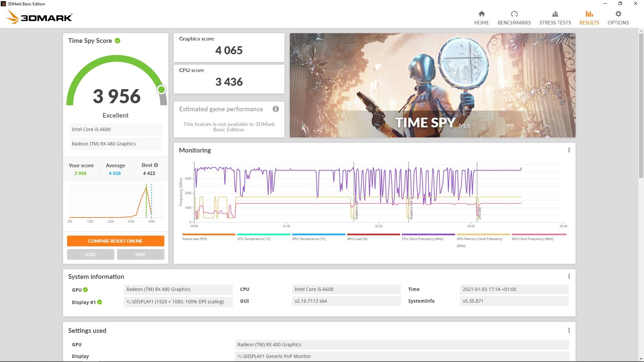This screenshot has width=644, height=362.
Task: Click the SystemInfo version v5.35.871
Action: coord(514,301)
